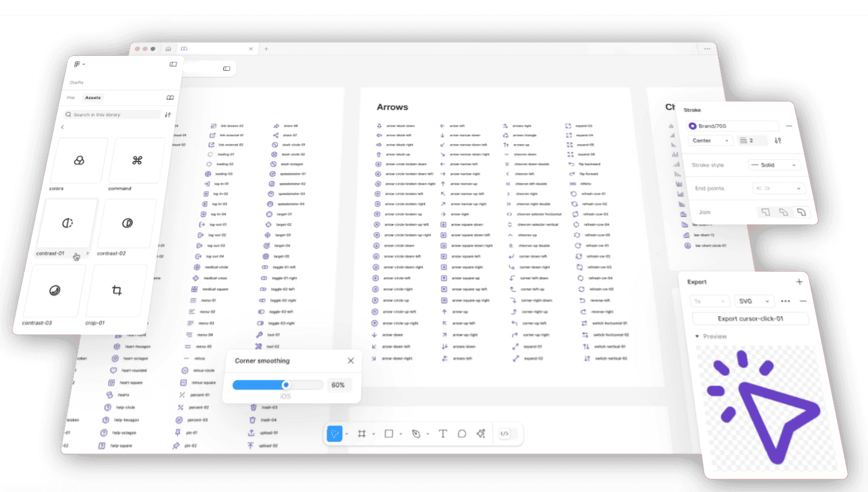Select the Text tool
868x492 pixels.
point(443,434)
